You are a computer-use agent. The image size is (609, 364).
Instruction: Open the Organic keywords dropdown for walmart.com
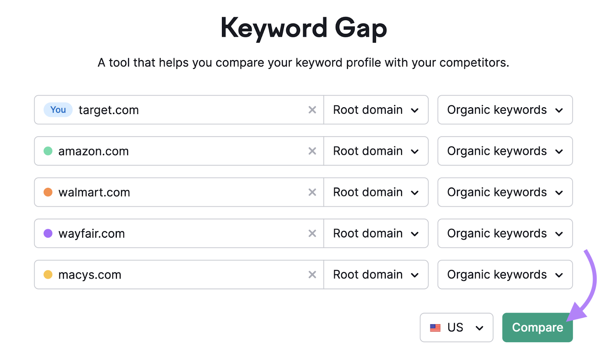(x=505, y=192)
